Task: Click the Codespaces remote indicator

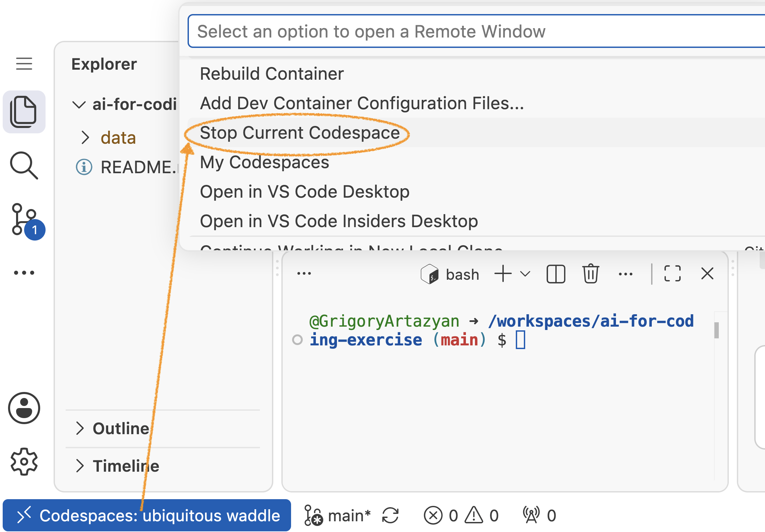Action: pyautogui.click(x=147, y=515)
